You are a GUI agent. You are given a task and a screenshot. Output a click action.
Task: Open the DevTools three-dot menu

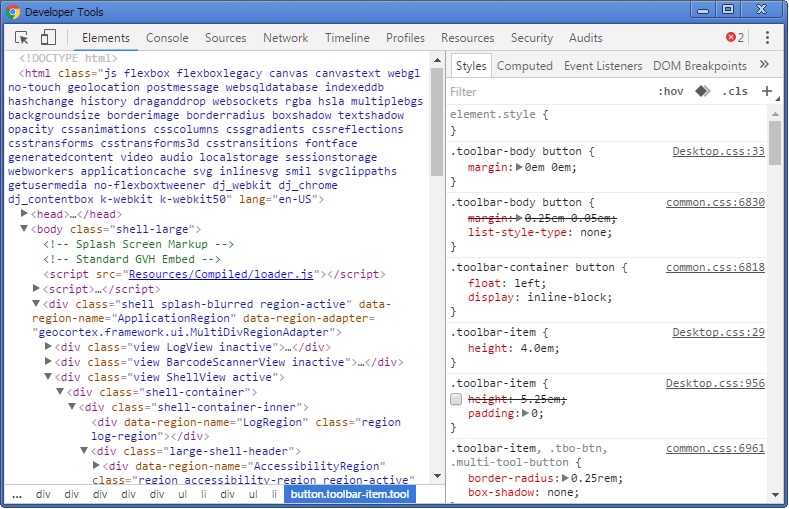767,38
